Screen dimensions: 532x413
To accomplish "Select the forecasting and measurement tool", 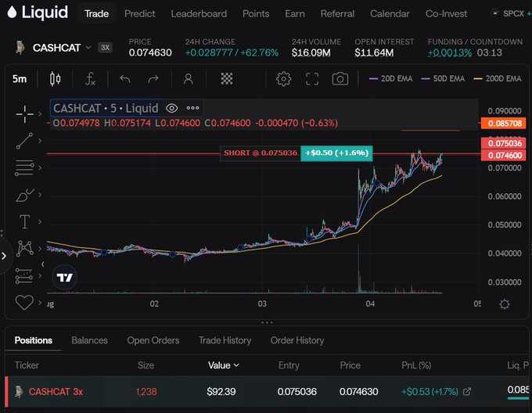I will (x=23, y=275).
